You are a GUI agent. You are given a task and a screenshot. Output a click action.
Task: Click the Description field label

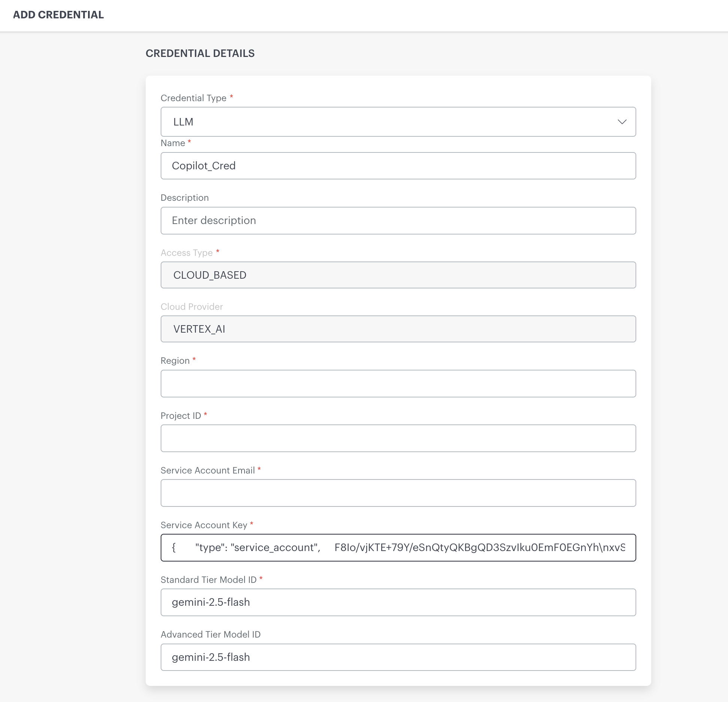pyautogui.click(x=185, y=198)
